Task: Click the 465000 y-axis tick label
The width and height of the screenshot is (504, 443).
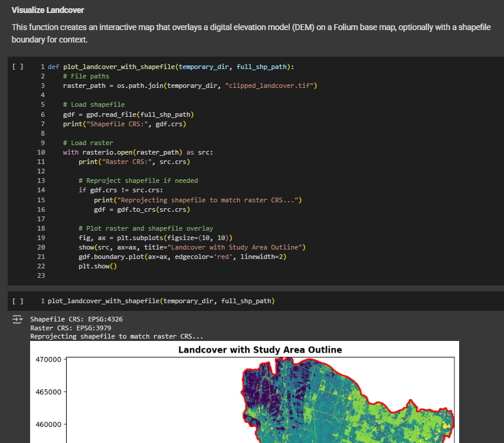Action: point(48,392)
